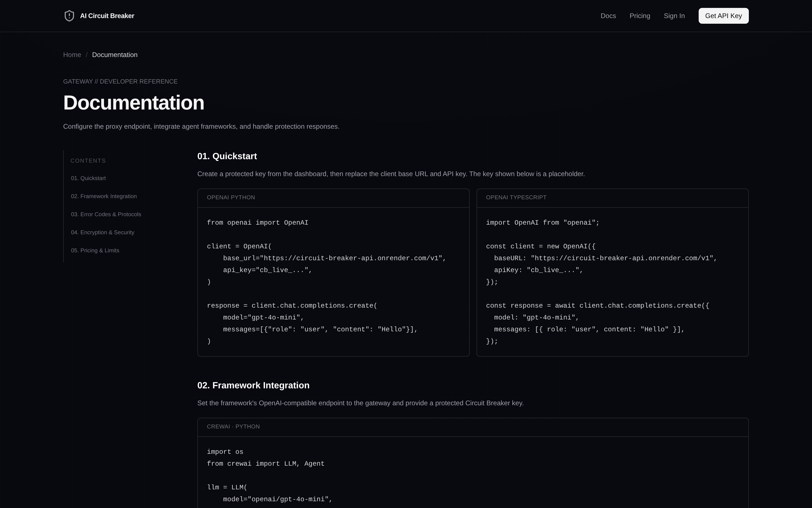Click the AI Circuit Breaker brand name
Viewport: 812px width, 508px height.
pos(107,16)
